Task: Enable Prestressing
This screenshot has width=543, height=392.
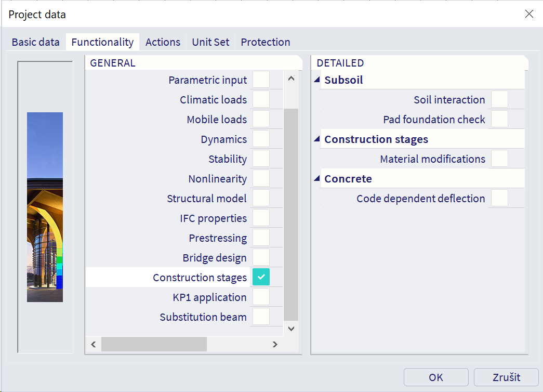Action: tap(261, 238)
